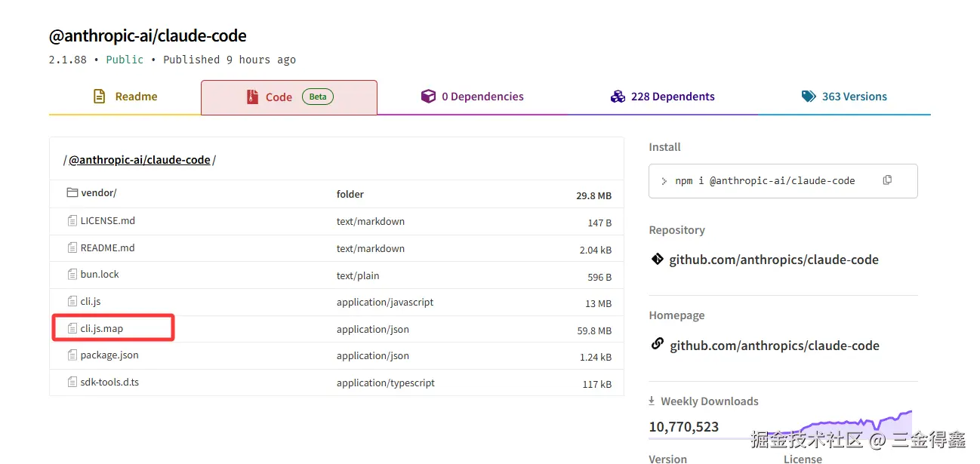Click the 117 kB size cell
Screen dimensions: 980x464
pyautogui.click(x=597, y=384)
